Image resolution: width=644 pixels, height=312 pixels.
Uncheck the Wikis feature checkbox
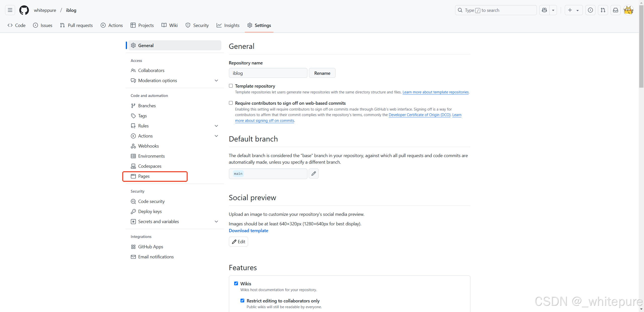click(x=236, y=284)
